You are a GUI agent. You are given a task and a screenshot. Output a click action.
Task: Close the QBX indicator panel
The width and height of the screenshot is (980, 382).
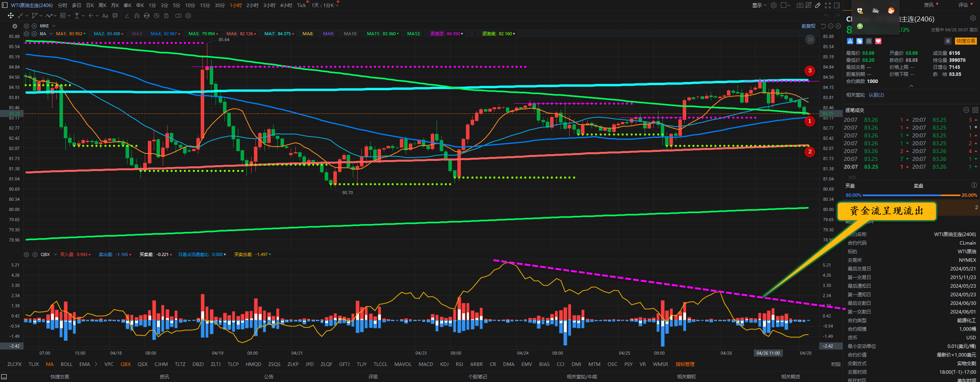35,254
